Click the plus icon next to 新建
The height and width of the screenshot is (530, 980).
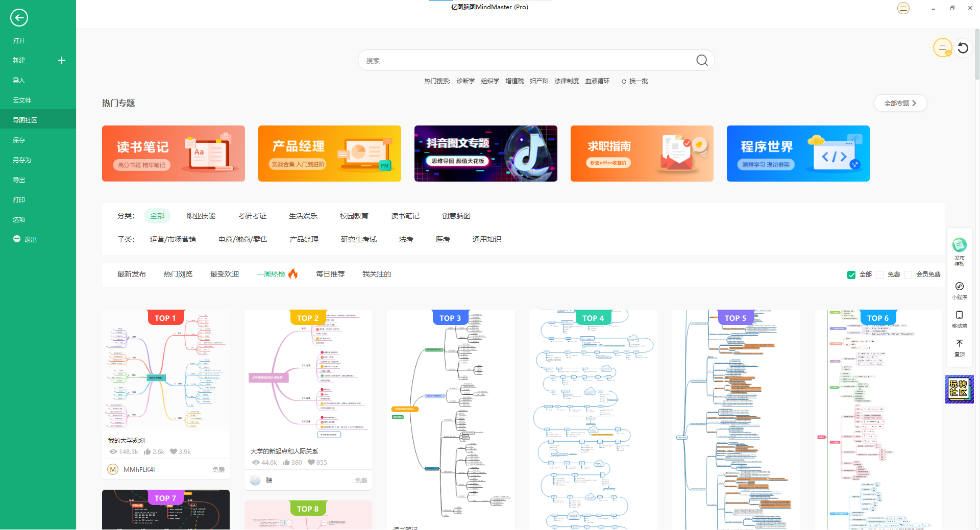click(62, 60)
